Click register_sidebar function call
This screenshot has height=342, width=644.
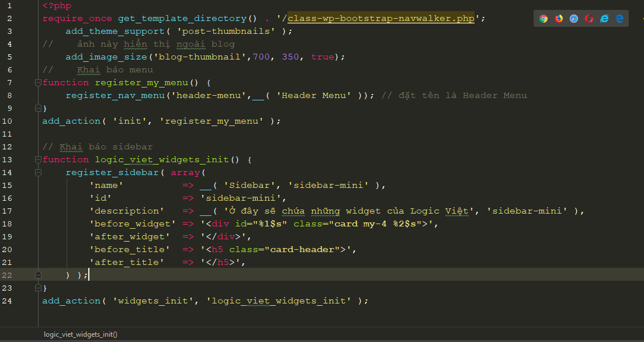coord(112,173)
